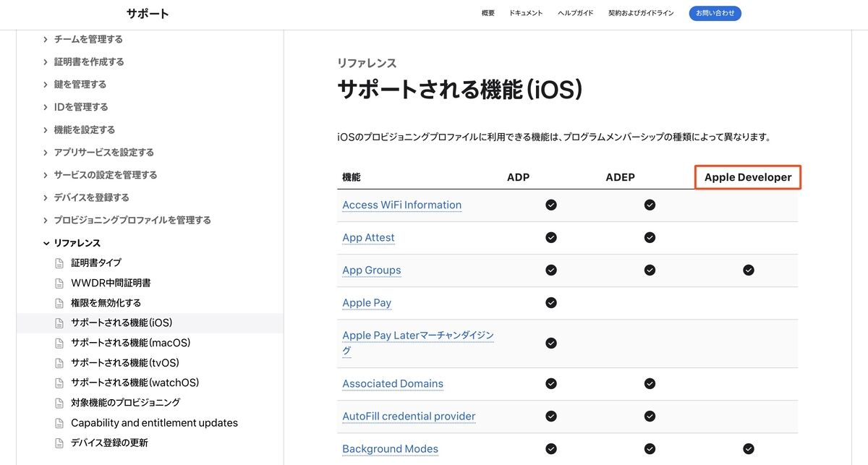Click ADP checkmark in App Attest row
Screen dimensions: 868x465
tap(551, 237)
